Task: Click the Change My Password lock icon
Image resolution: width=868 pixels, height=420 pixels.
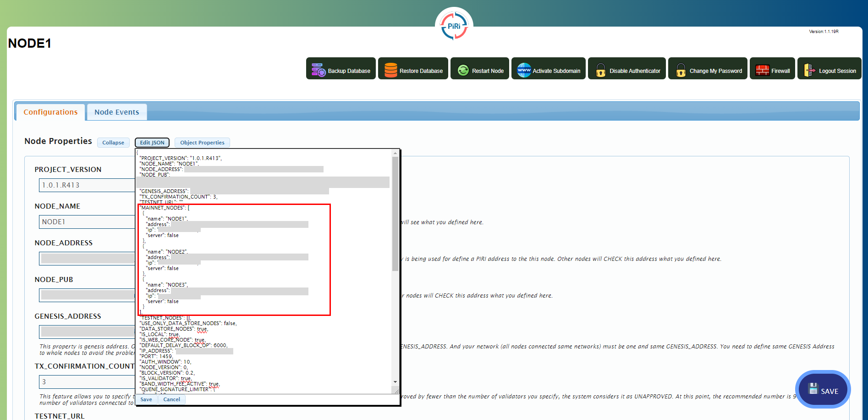Action: [681, 70]
